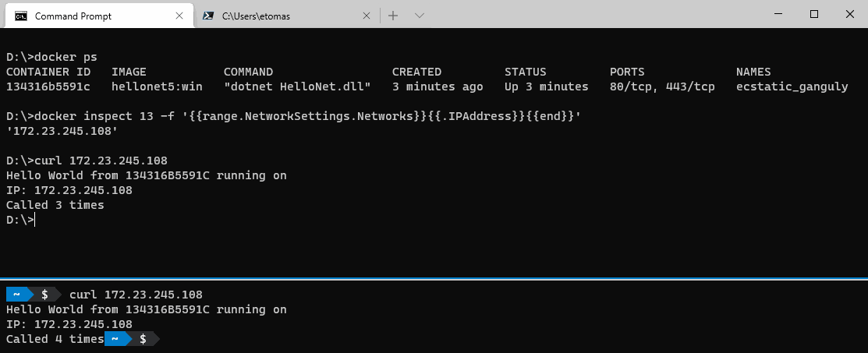The image size is (868, 353).
Task: Close the terminal window
Action: tap(849, 14)
